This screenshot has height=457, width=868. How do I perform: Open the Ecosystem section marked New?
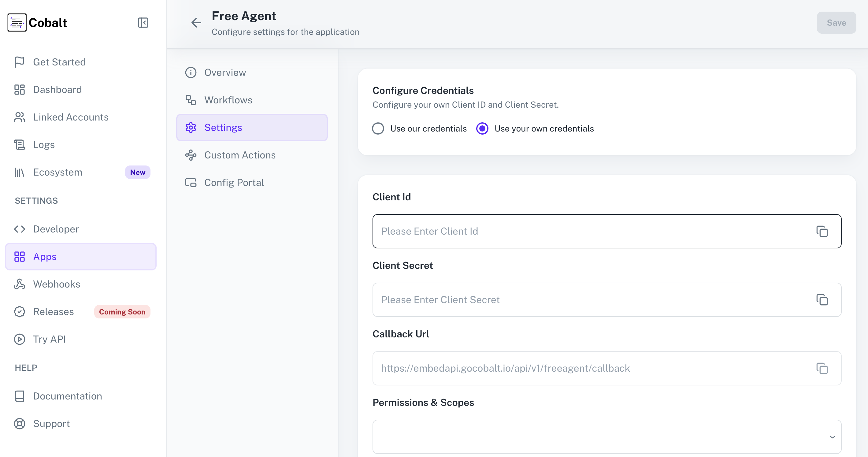pos(57,172)
